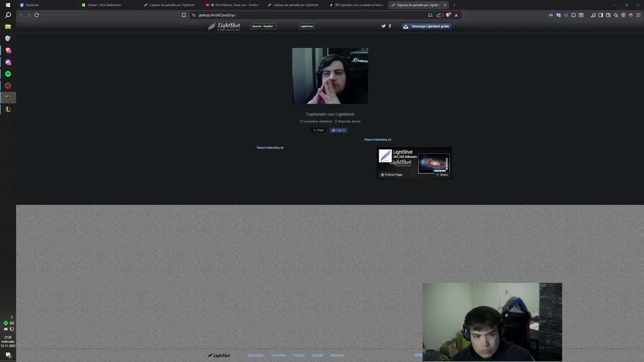Open LightShot Twitter page icon
The width and height of the screenshot is (644, 362).
pos(383,26)
